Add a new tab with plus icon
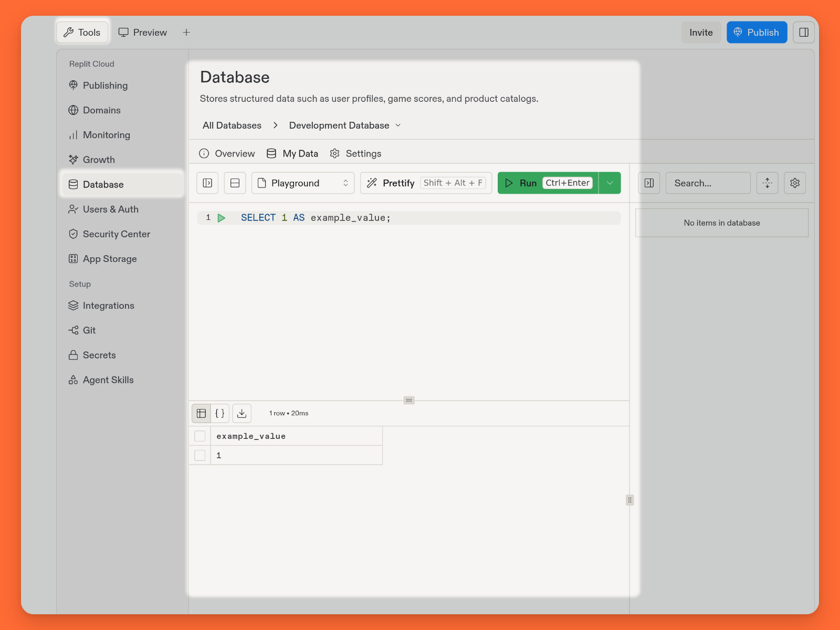The width and height of the screenshot is (840, 630). click(186, 32)
